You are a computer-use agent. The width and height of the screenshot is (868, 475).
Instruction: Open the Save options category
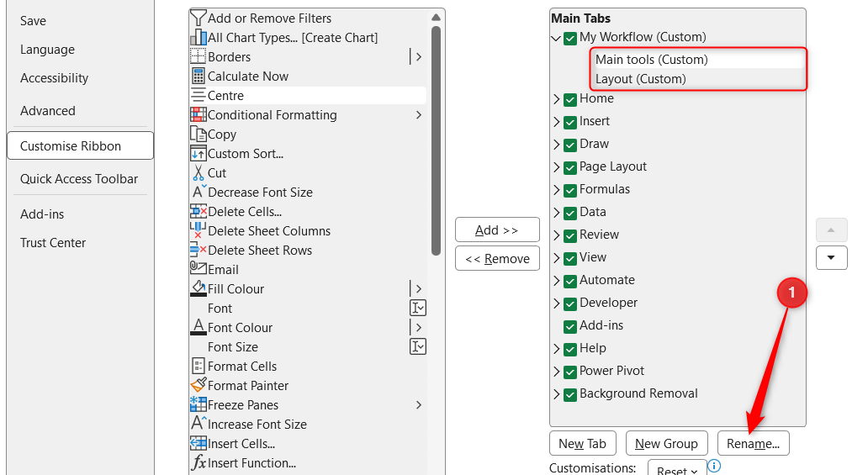pyautogui.click(x=33, y=21)
